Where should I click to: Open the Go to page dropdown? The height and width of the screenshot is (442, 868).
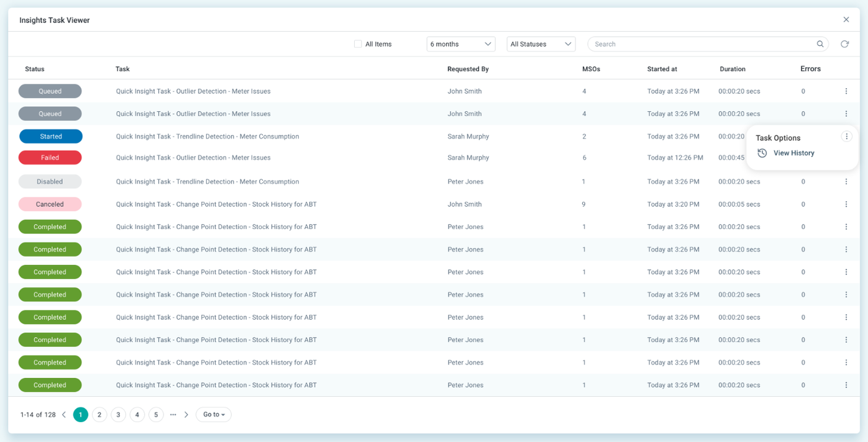pyautogui.click(x=213, y=415)
